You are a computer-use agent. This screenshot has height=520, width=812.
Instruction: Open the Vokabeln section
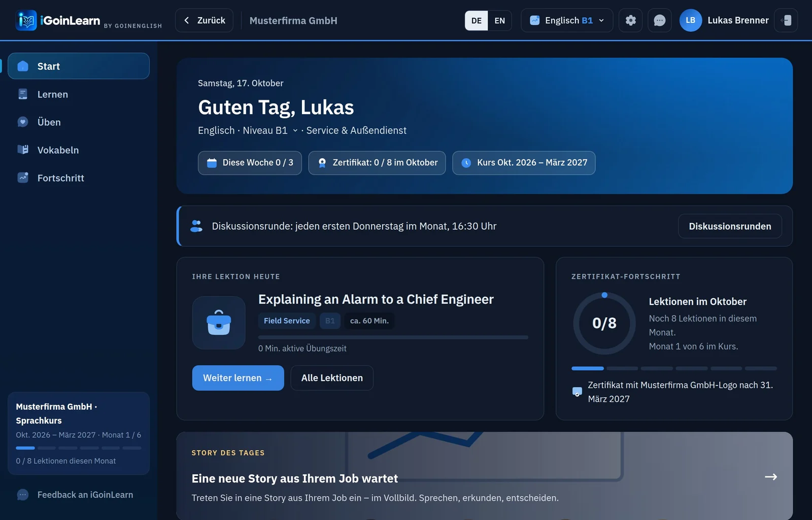[x=79, y=150]
